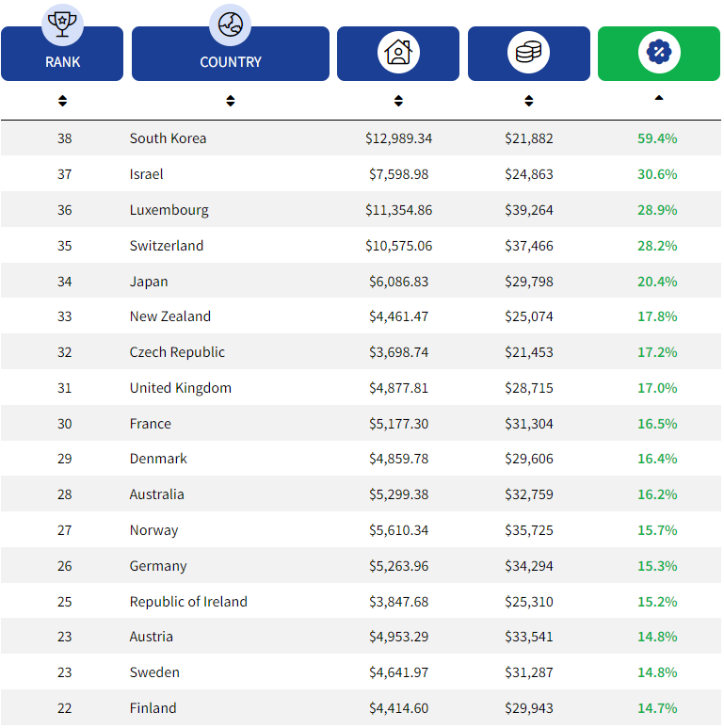Click the trophy icon above Rank
Screen dimensions: 724x728
(x=62, y=24)
